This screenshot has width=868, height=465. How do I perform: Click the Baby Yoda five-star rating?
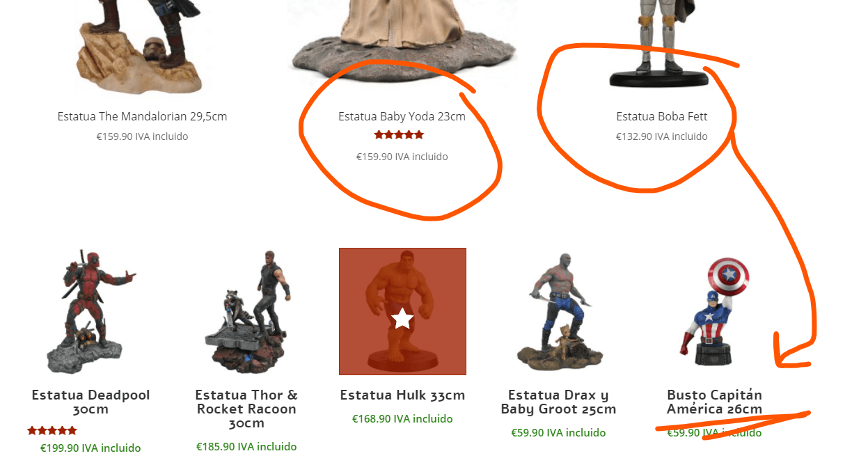399,135
